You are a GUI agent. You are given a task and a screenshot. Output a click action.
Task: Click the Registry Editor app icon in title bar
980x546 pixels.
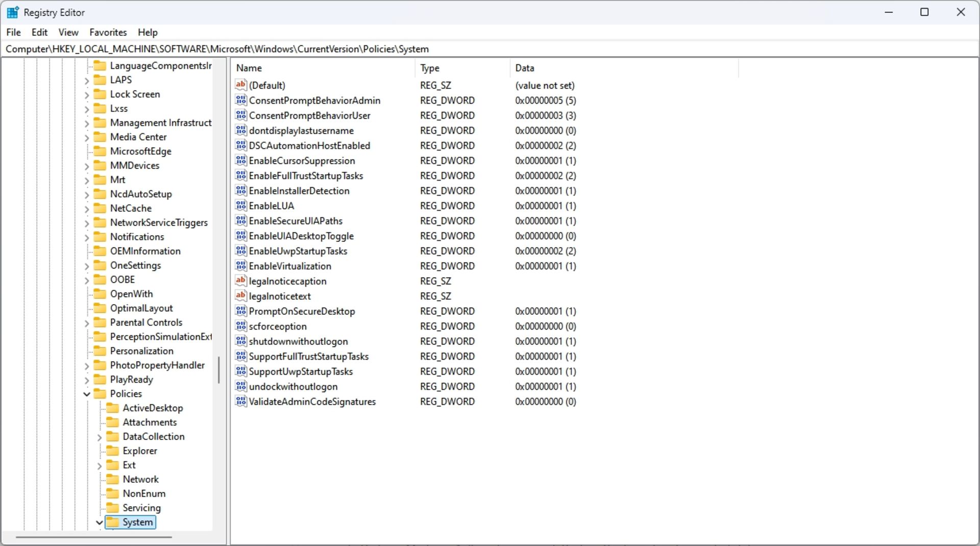[x=13, y=12]
